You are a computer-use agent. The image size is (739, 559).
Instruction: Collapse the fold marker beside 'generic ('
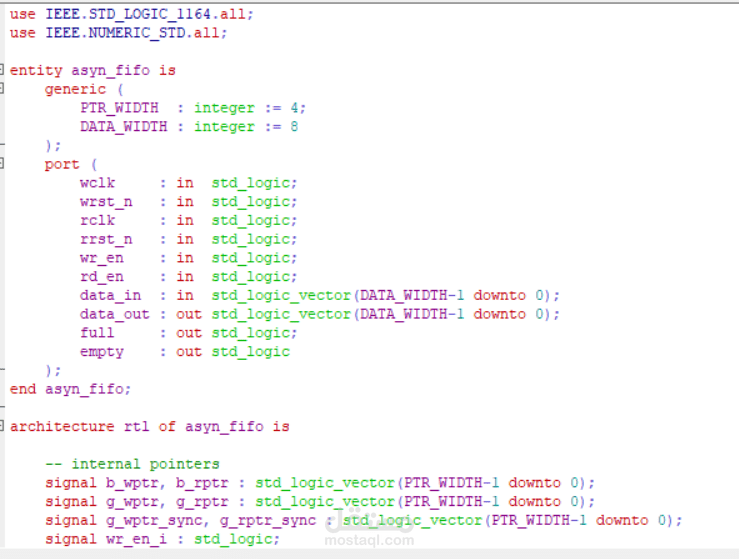point(1,88)
